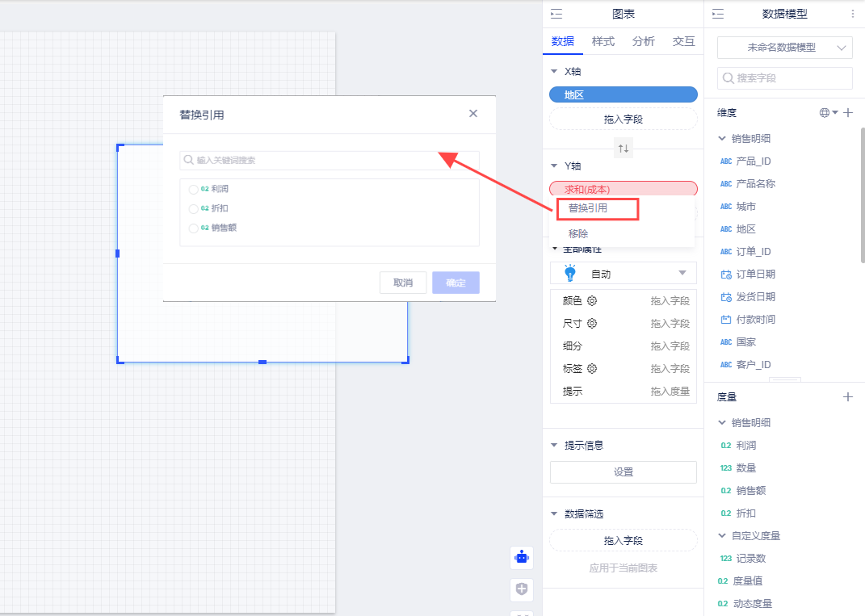Add a new dimension with plus icon

click(848, 113)
